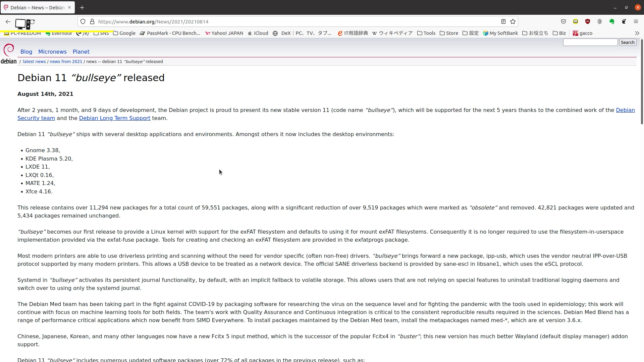Open the Micronews navigation item
The width and height of the screenshot is (644, 362).
[52, 52]
